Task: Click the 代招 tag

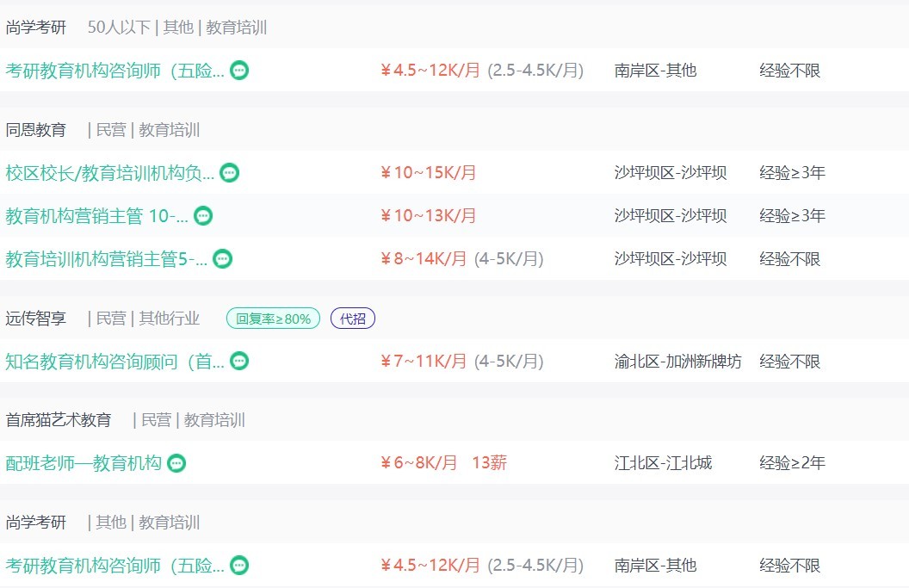Action: (352, 319)
